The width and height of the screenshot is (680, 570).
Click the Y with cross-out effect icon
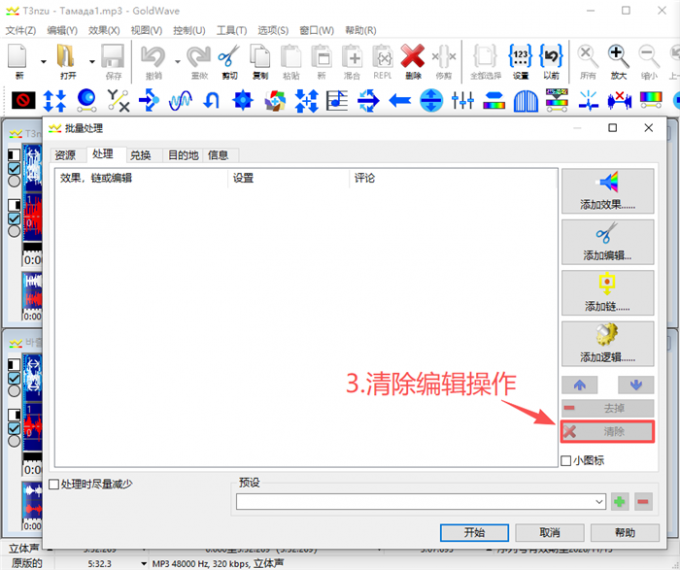click(x=118, y=100)
